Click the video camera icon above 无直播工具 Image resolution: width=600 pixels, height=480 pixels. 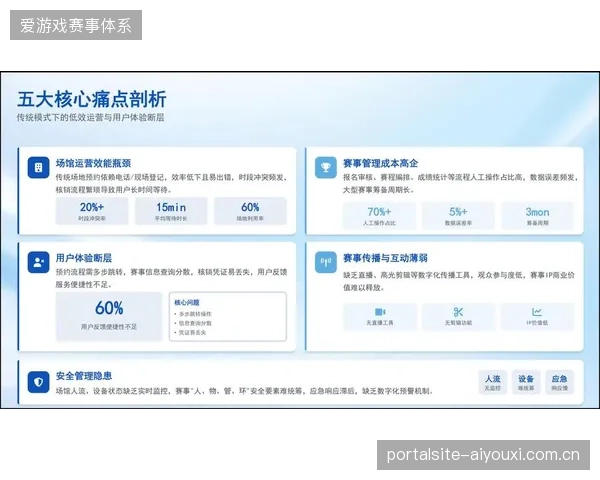click(x=380, y=312)
